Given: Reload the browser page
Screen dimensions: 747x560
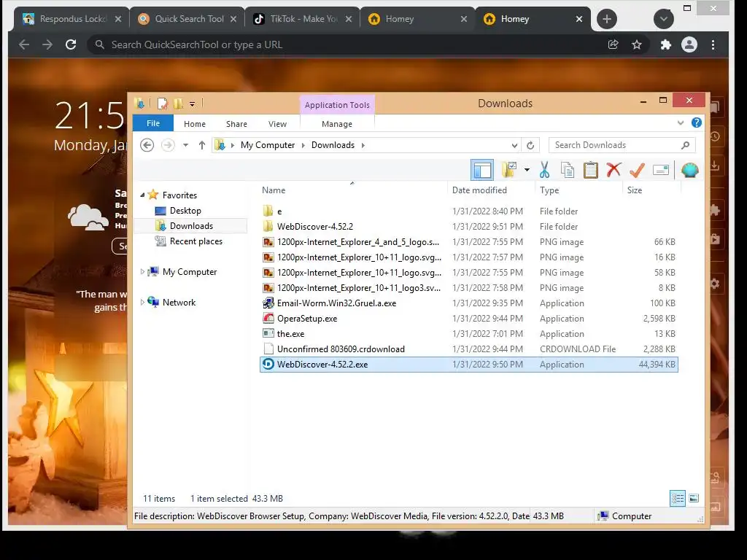Looking at the screenshot, I should [x=71, y=44].
